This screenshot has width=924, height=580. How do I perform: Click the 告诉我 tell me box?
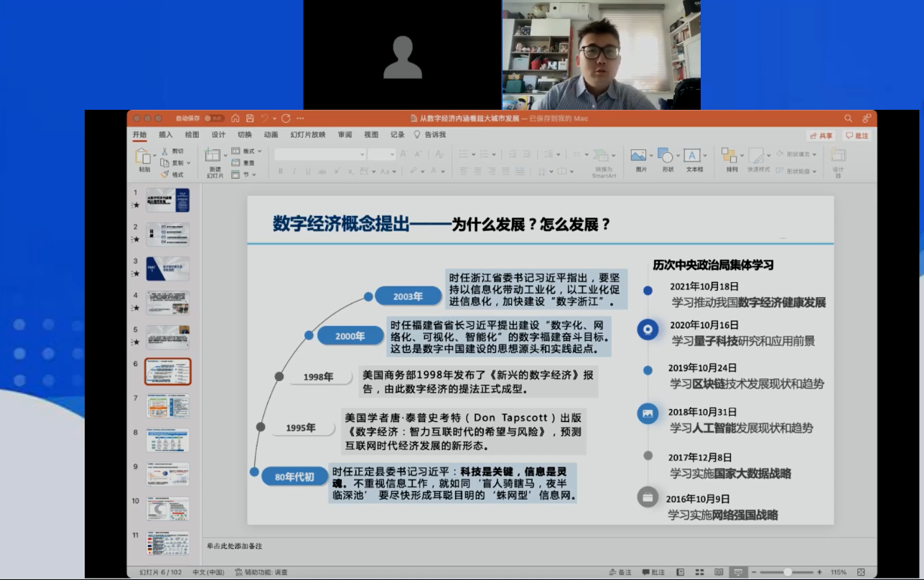[430, 135]
